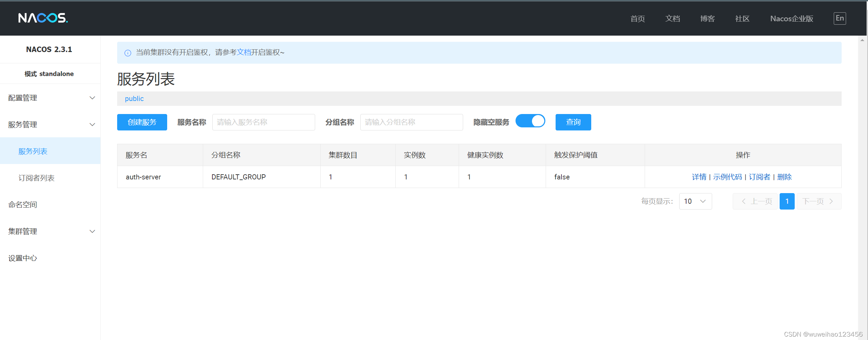View 订阅者 for auth-server
868x340 pixels.
point(759,177)
